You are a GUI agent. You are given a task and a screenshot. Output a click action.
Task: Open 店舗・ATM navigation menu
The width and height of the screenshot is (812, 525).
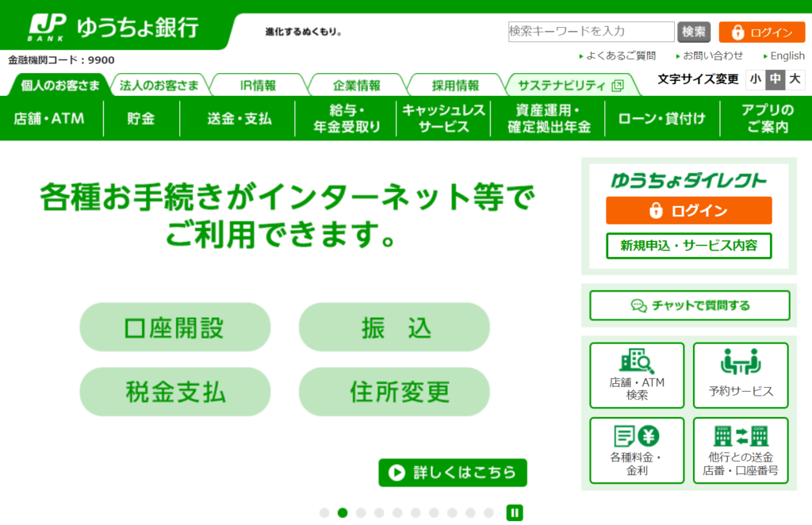[50, 119]
